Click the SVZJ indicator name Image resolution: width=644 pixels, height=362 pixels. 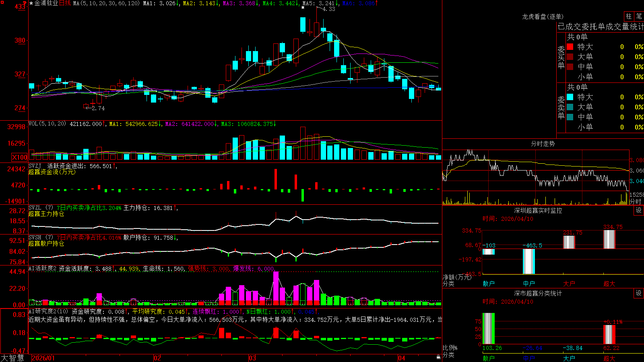click(x=35, y=166)
